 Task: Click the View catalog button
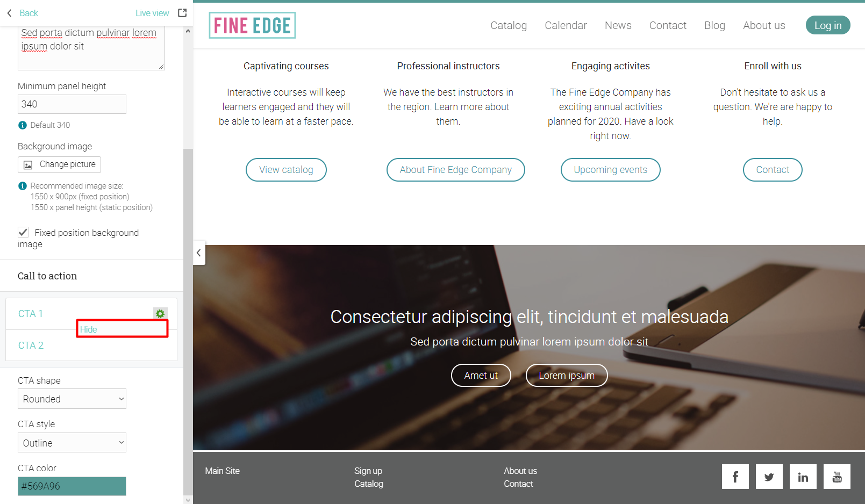coord(286,170)
